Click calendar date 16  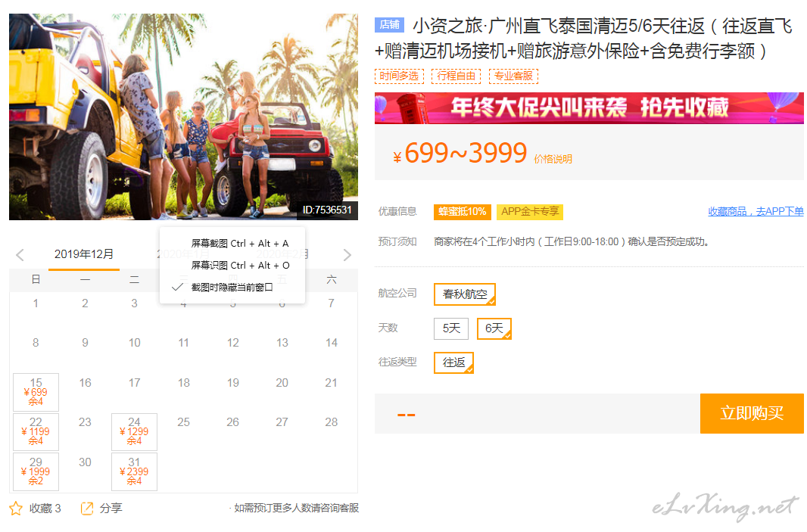pyautogui.click(x=85, y=383)
